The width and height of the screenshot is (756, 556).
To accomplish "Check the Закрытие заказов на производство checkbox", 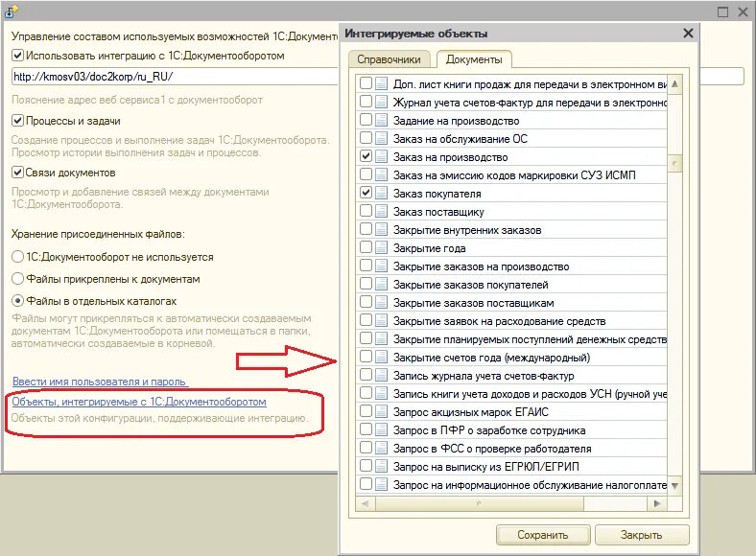I will [x=366, y=266].
